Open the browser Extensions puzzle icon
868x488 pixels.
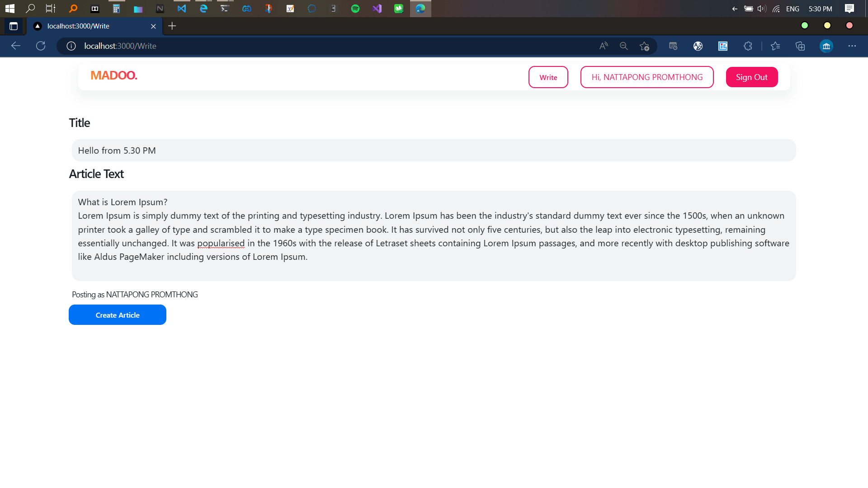pyautogui.click(x=748, y=46)
